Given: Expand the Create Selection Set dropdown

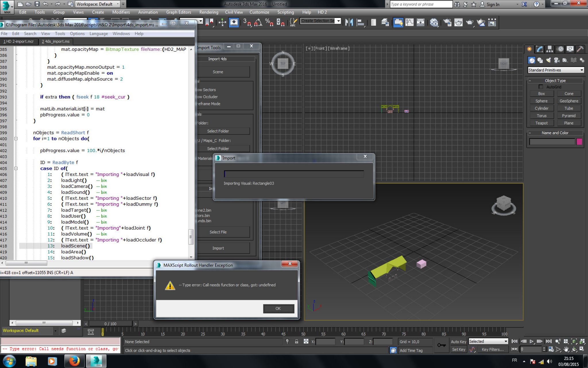Looking at the screenshot, I should tap(339, 21).
